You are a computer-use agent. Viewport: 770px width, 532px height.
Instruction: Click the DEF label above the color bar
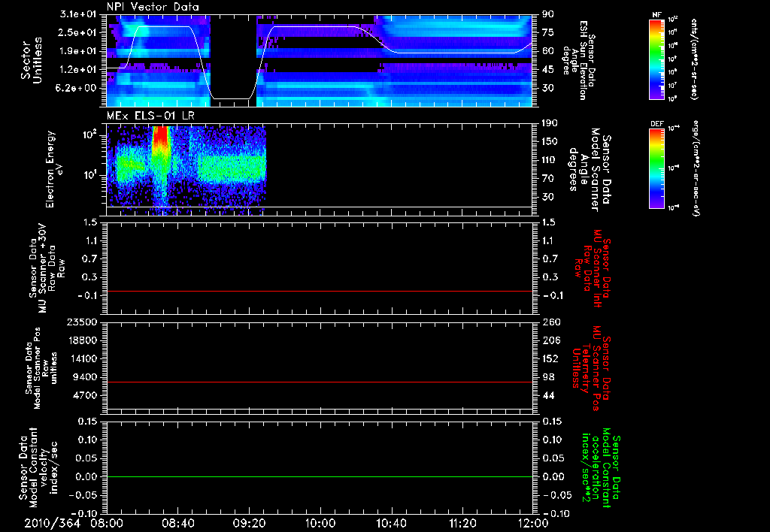pos(656,124)
